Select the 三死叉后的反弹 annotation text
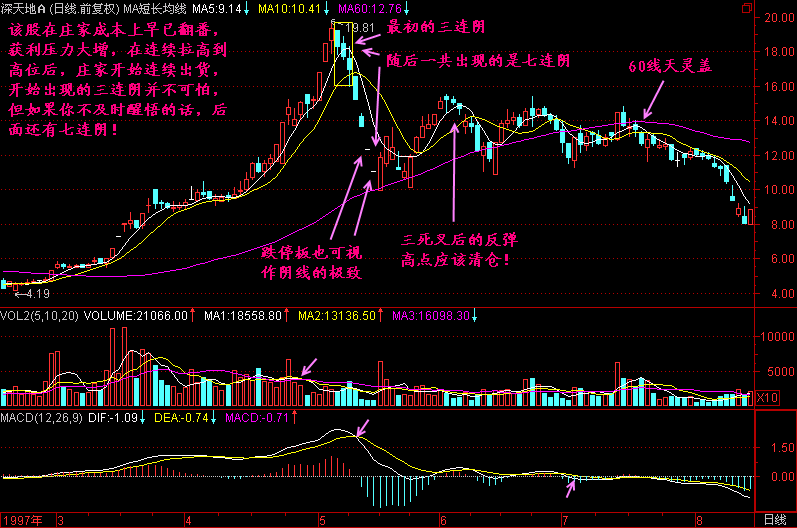Image resolution: width=797 pixels, height=528 pixels. [x=458, y=240]
